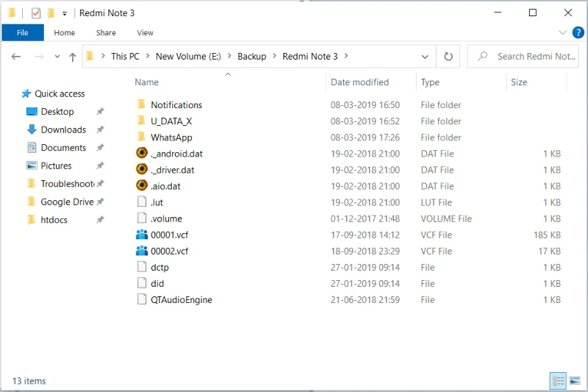
Task: Click This PC in the address bar
Action: [125, 57]
